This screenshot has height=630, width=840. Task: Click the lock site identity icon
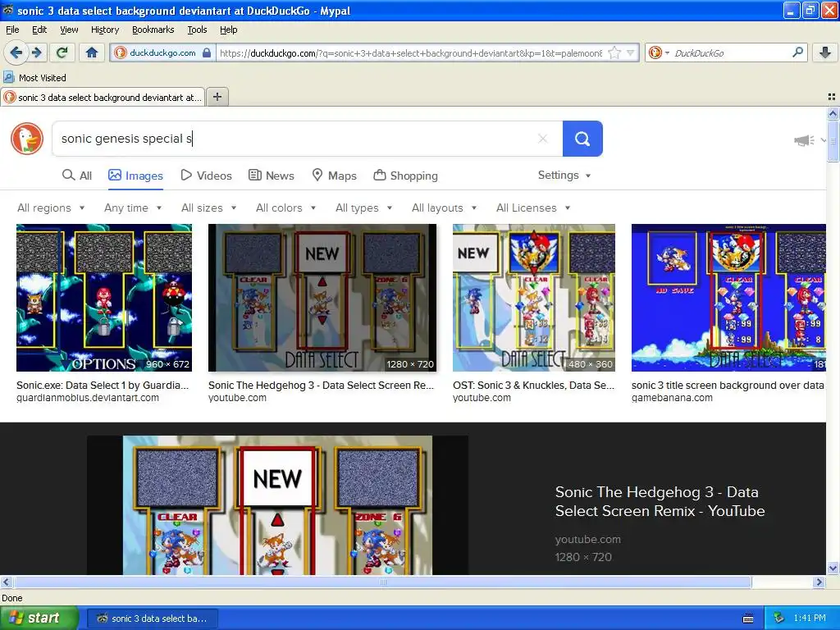(x=207, y=53)
